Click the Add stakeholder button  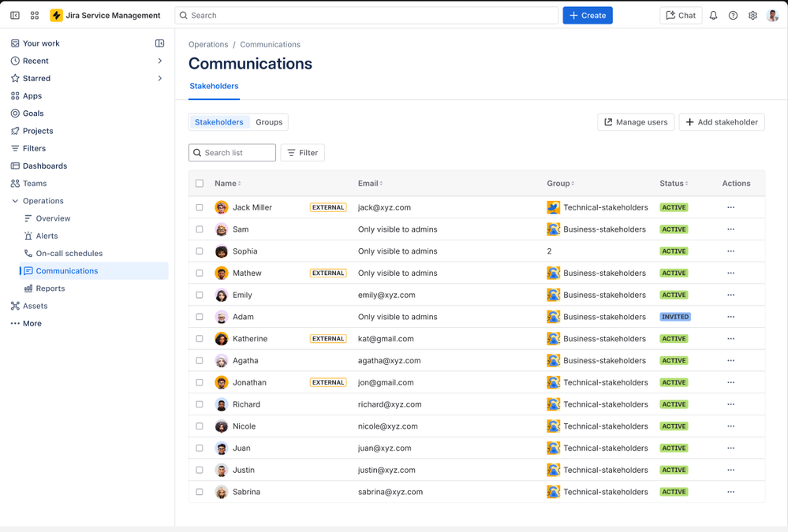[x=721, y=122]
